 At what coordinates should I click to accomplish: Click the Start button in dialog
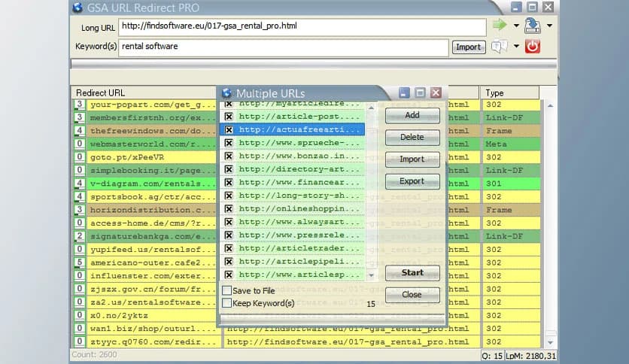tap(412, 273)
